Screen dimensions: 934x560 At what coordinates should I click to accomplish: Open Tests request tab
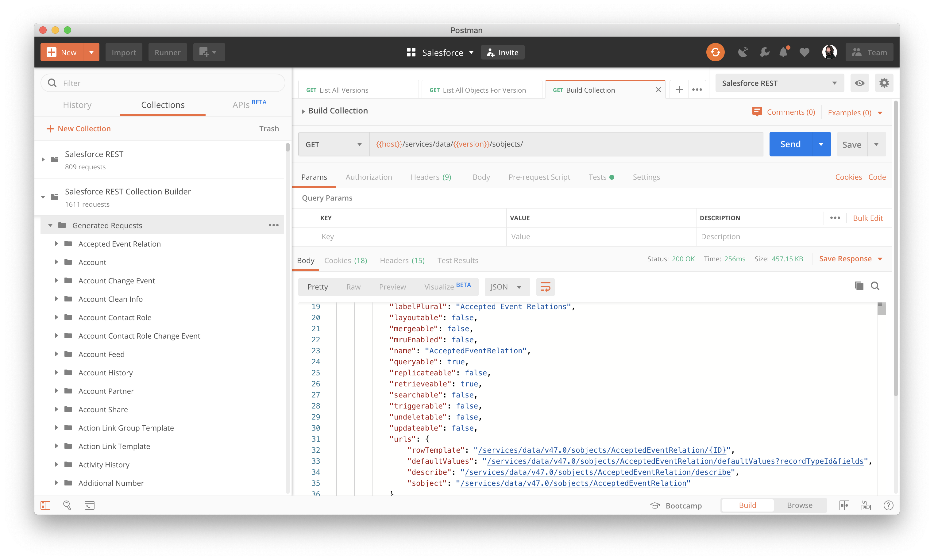click(601, 177)
